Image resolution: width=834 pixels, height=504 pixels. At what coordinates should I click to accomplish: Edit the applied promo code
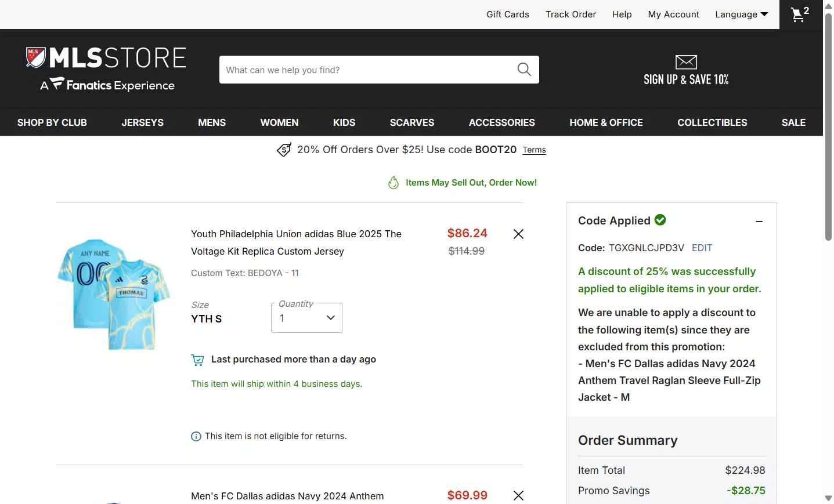(702, 248)
